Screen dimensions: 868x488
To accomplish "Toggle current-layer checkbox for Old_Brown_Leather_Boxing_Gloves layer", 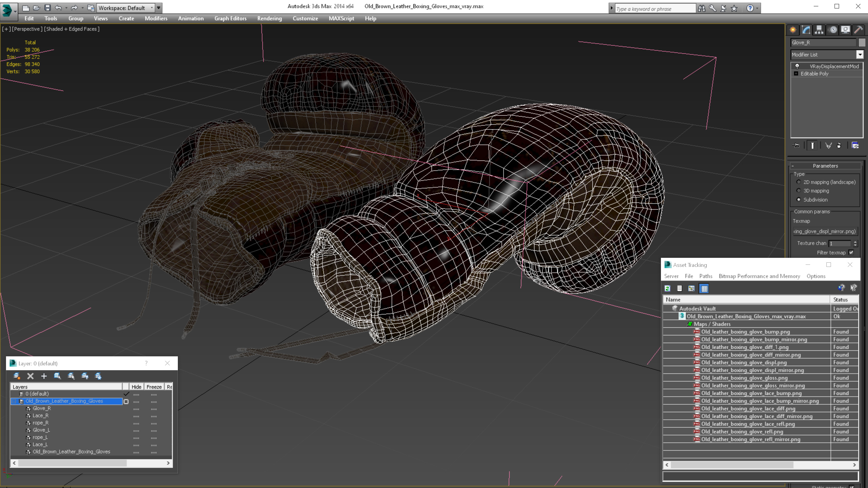I will tap(126, 402).
